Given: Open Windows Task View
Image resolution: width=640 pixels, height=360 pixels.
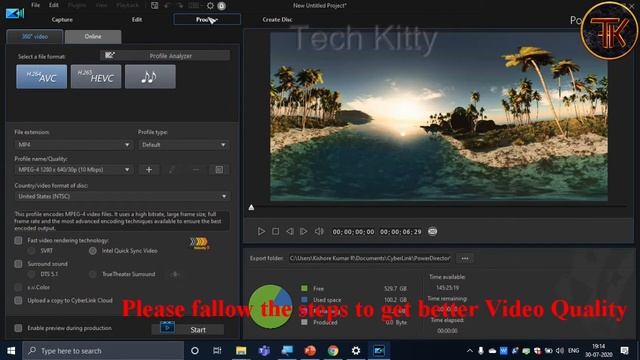Looking at the screenshot, I should pyautogui.click(x=217, y=351).
